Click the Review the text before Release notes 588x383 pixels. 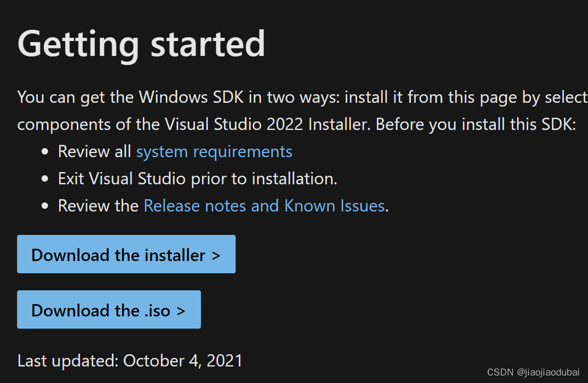[x=98, y=206]
